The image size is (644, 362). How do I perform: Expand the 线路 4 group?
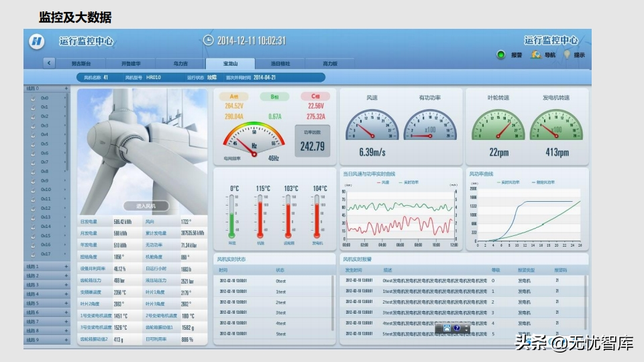pyautogui.click(x=66, y=294)
